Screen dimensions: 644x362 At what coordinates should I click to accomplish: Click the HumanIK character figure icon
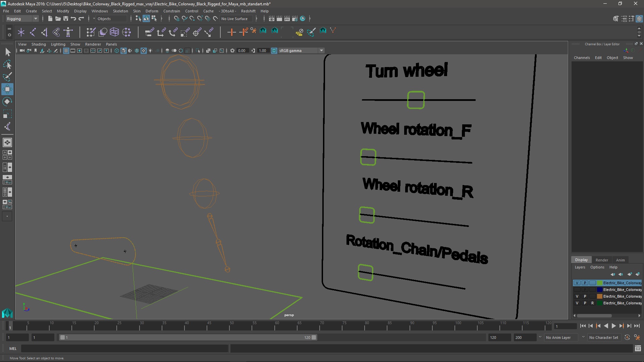pos(68,32)
